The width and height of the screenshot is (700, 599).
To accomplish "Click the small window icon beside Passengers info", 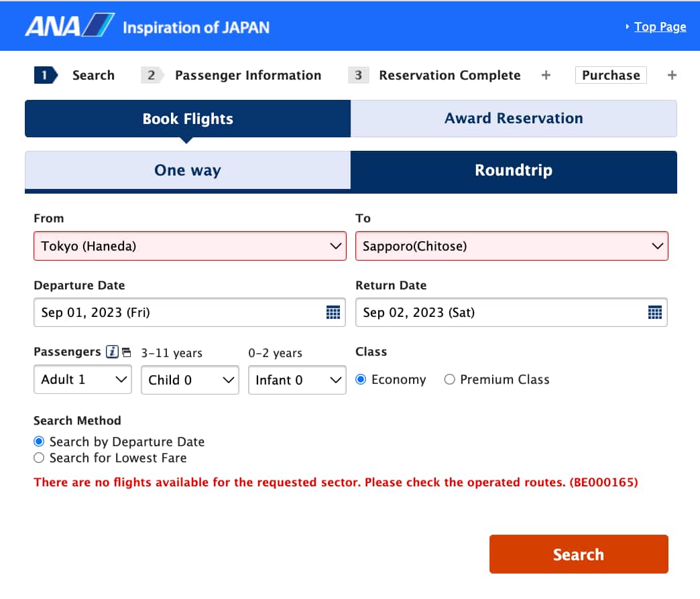I will click(127, 353).
